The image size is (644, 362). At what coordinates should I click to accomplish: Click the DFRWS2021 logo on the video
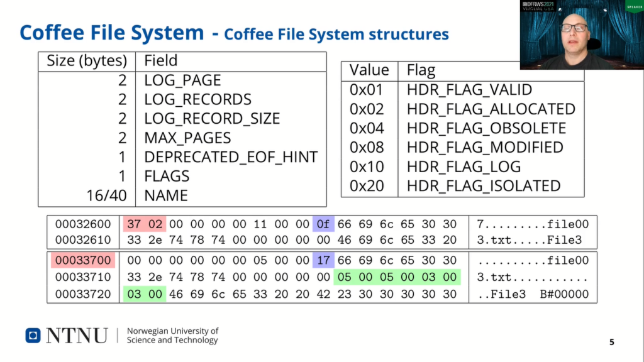click(x=538, y=6)
